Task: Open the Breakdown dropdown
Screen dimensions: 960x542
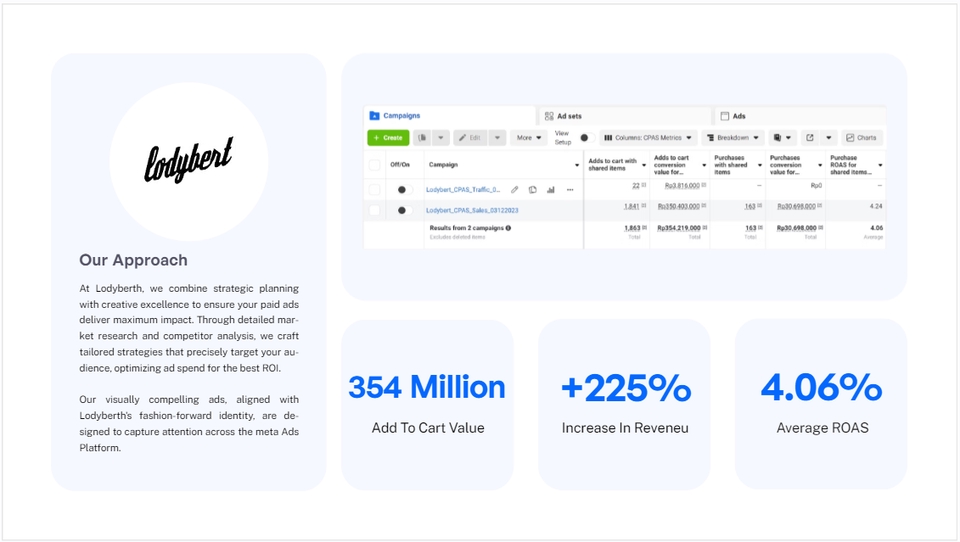Action: 733,138
